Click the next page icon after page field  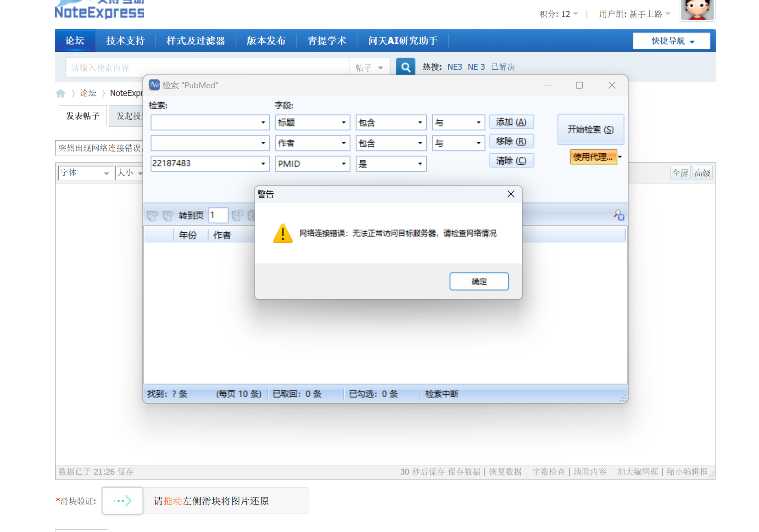[237, 215]
